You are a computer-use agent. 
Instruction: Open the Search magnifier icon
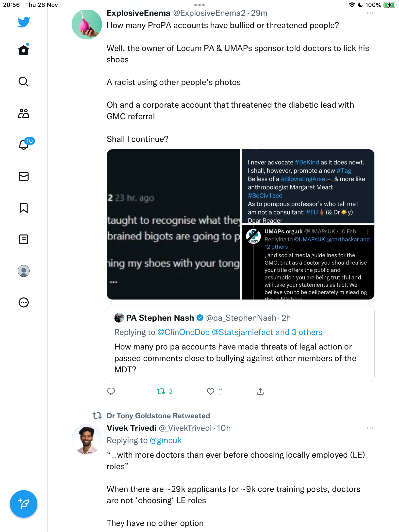click(x=24, y=82)
